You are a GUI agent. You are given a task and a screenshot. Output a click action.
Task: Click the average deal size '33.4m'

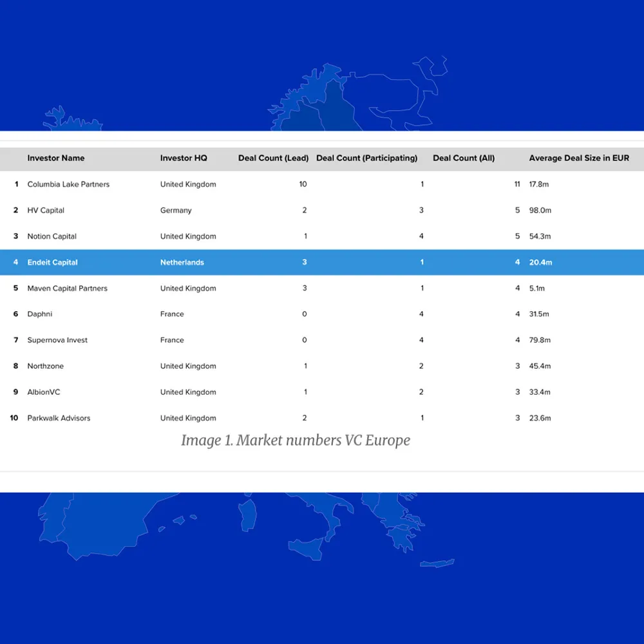pos(540,392)
